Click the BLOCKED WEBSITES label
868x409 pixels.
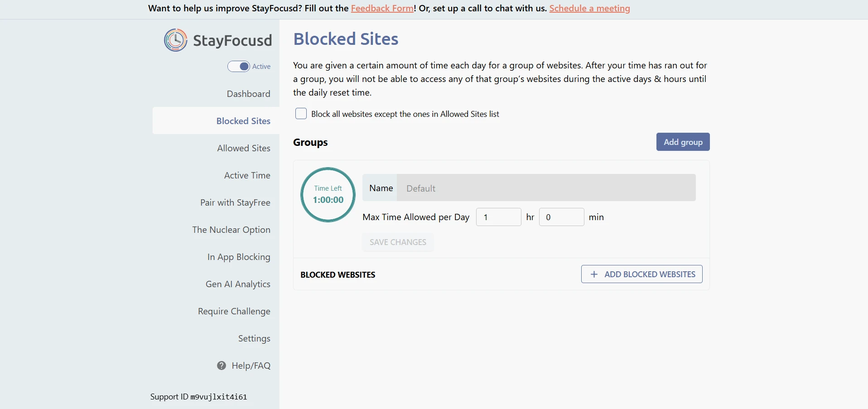pyautogui.click(x=338, y=274)
